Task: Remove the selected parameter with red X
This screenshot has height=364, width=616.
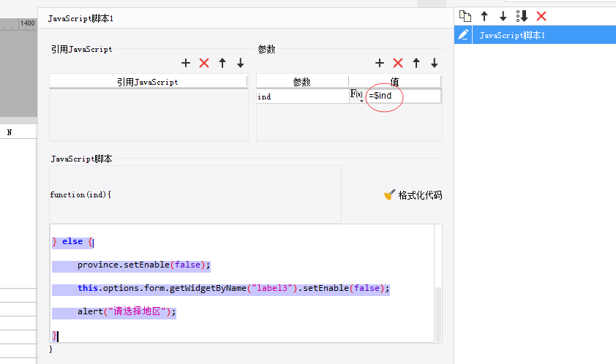Action: (x=398, y=63)
